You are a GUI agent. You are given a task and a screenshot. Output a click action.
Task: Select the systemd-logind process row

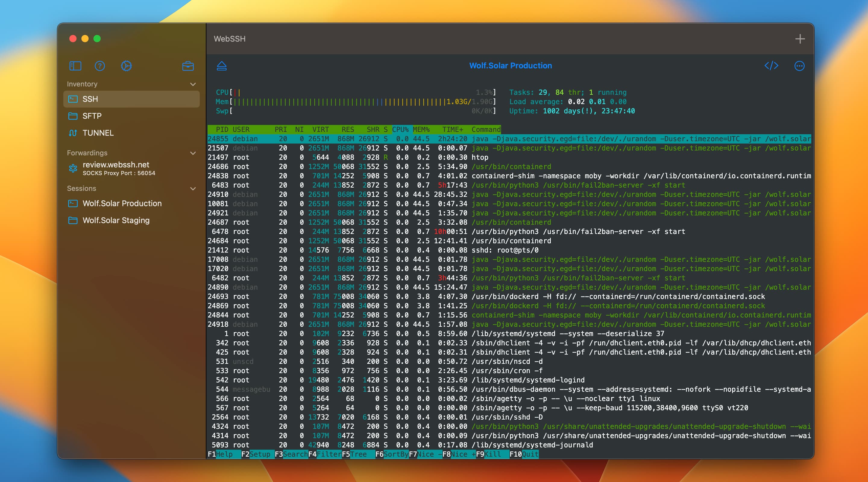(x=509, y=380)
